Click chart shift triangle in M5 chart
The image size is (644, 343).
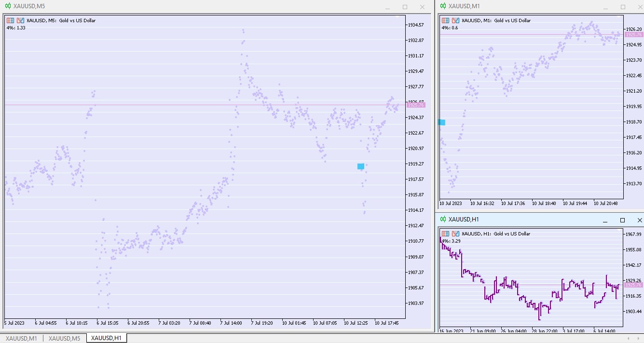pos(397,17)
